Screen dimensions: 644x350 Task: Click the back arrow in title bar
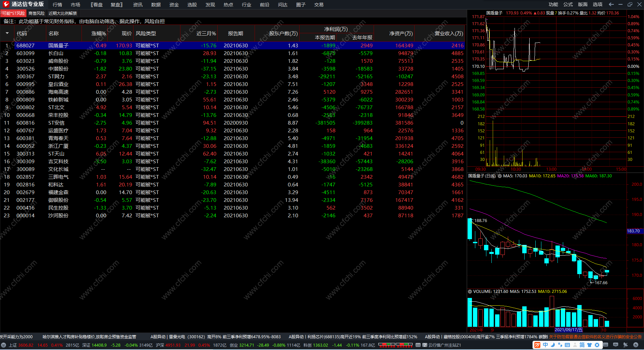[x=611, y=4]
